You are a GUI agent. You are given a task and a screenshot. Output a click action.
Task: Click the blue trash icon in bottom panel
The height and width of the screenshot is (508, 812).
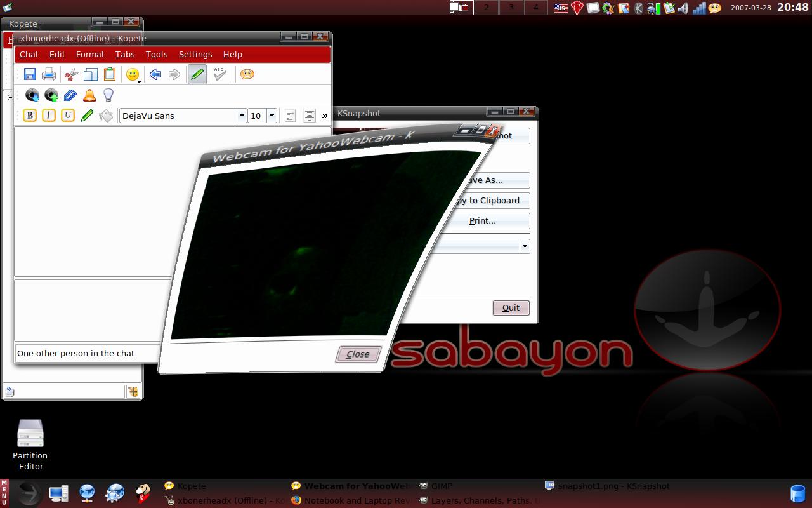(797, 494)
